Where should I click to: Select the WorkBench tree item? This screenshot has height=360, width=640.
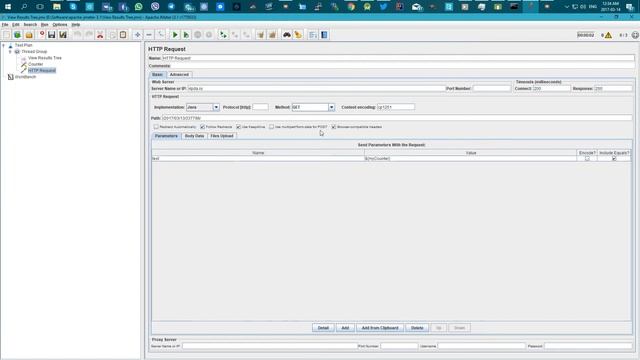[25, 77]
